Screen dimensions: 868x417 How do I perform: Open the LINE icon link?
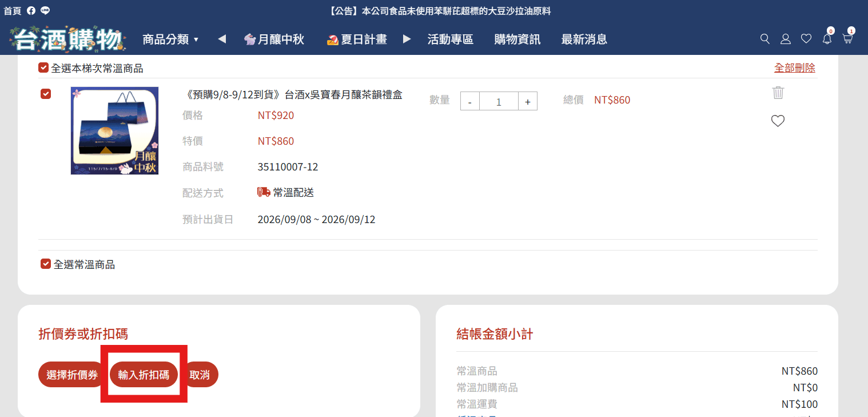(x=45, y=11)
